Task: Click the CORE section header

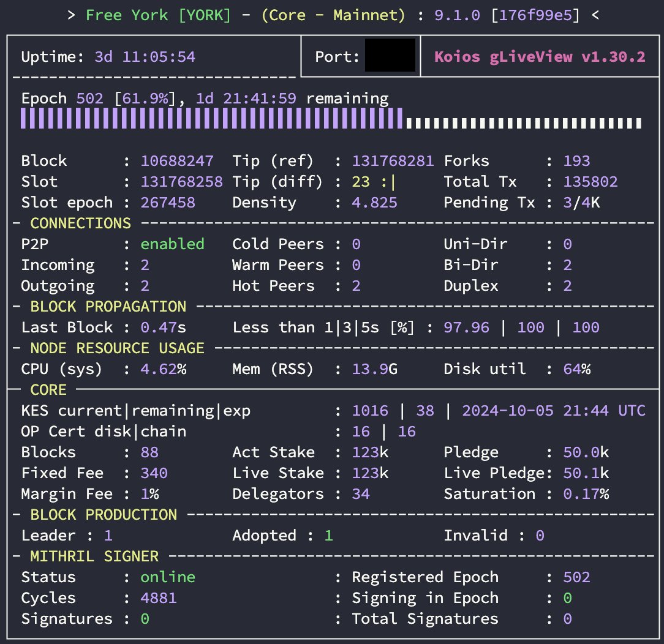Action: (x=48, y=390)
